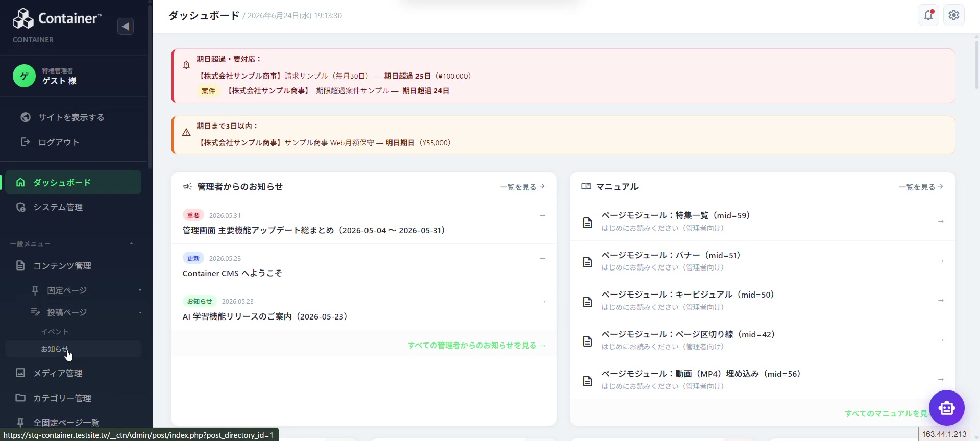Click the overdue alert bell icon
The height and width of the screenshot is (441, 980).
186,65
